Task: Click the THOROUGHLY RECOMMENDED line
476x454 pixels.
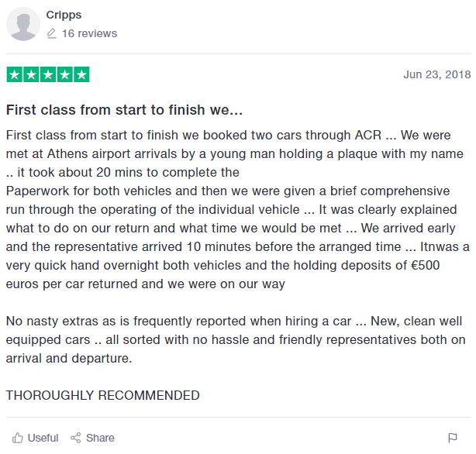Action: pyautogui.click(x=102, y=395)
